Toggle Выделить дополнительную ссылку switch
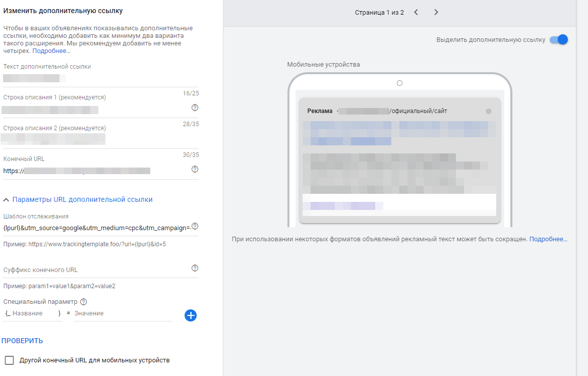The width and height of the screenshot is (588, 376). pyautogui.click(x=559, y=39)
